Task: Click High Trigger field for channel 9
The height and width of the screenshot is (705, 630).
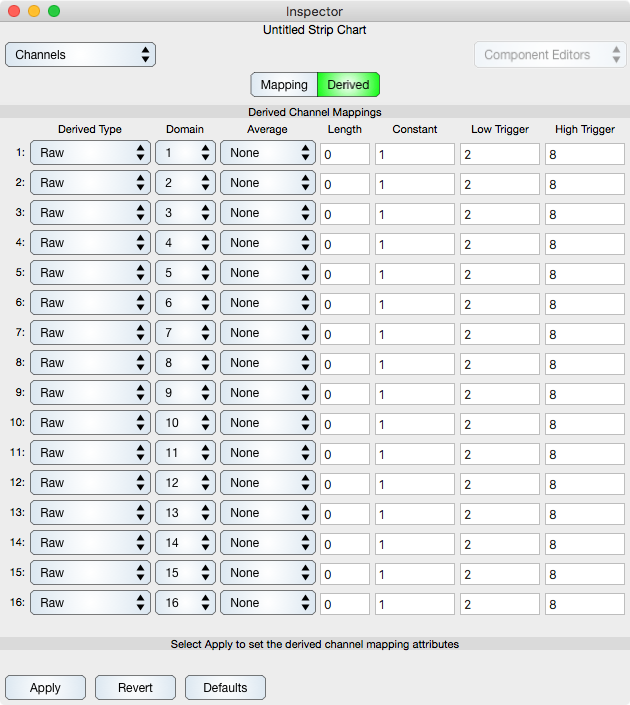Action: coord(585,394)
